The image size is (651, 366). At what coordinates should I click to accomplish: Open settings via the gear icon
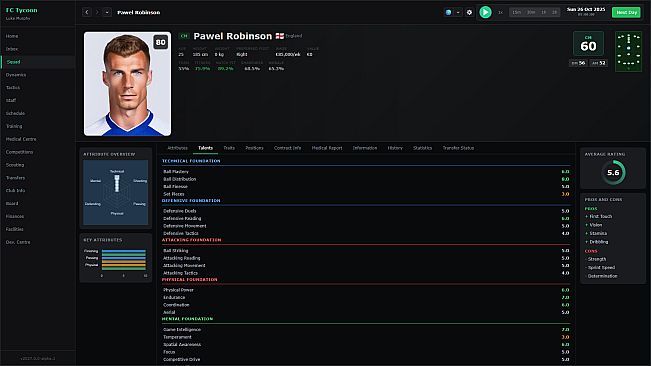click(x=469, y=12)
